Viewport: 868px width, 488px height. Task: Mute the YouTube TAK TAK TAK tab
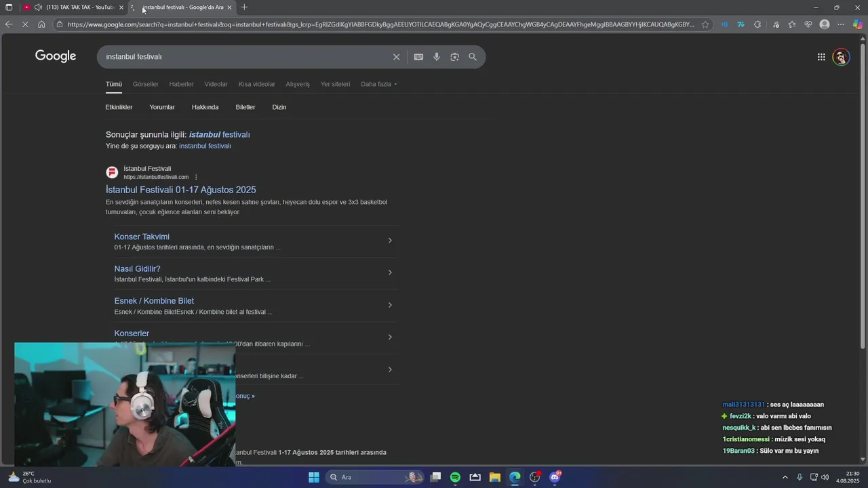(x=38, y=7)
